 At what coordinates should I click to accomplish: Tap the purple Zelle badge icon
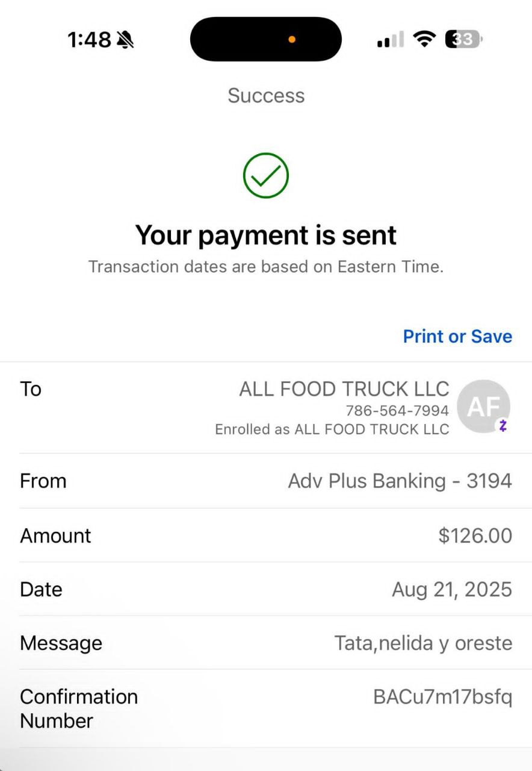503,426
